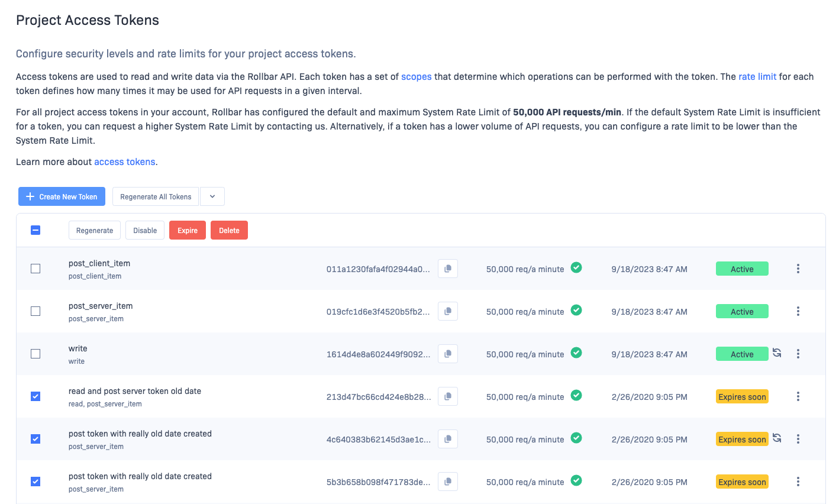839x504 pixels.
Task: Copy the token starting with 213d47bc
Action: tap(448, 396)
